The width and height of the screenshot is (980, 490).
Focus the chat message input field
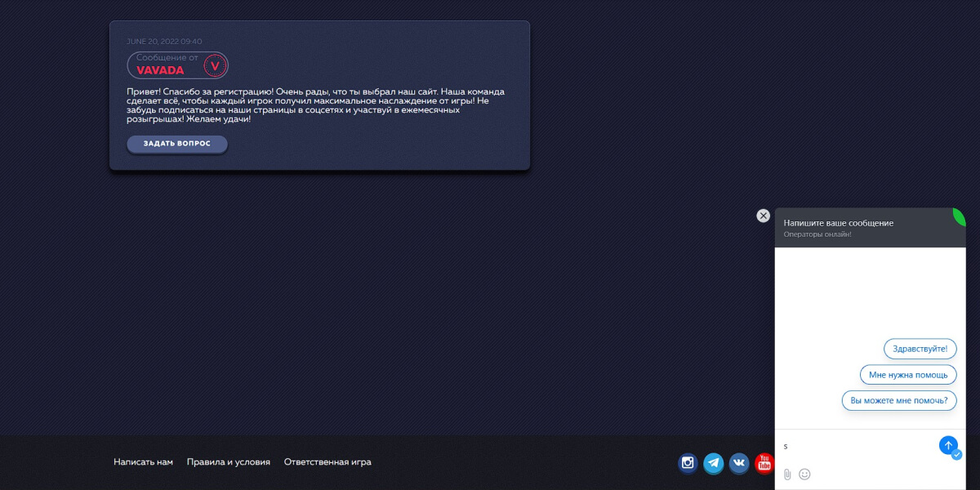(857, 446)
